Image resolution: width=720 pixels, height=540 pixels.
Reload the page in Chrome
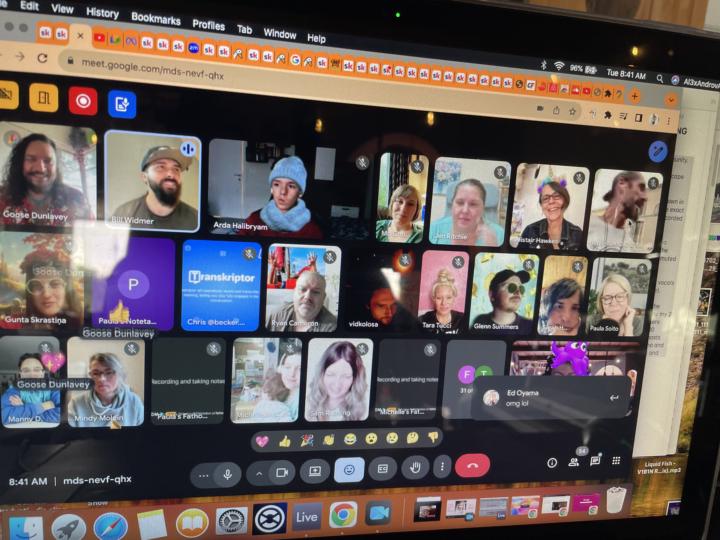pyautogui.click(x=42, y=58)
